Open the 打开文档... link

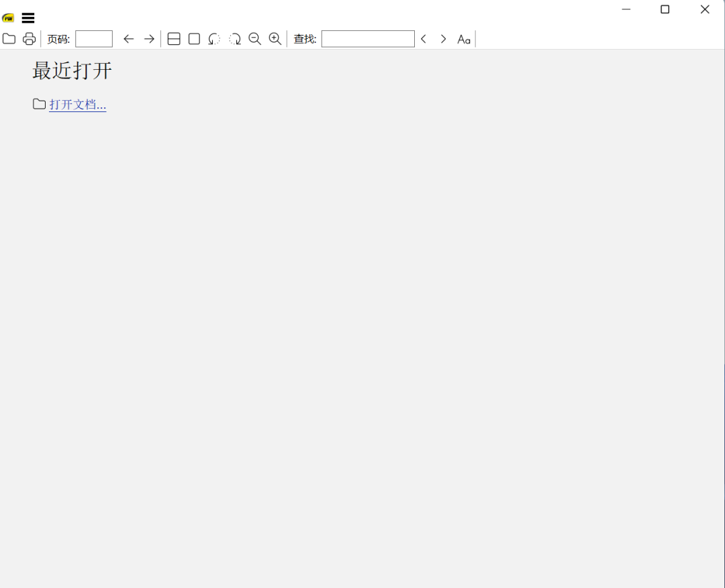(x=78, y=105)
